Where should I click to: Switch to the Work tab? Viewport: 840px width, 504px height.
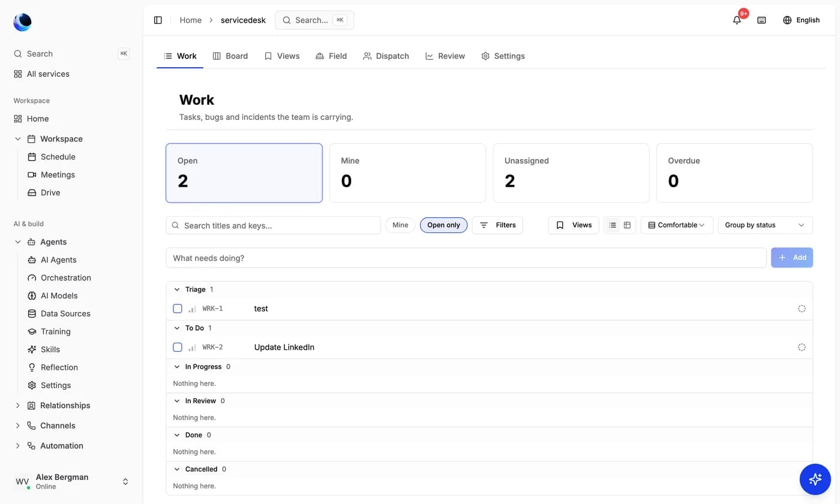pos(180,56)
